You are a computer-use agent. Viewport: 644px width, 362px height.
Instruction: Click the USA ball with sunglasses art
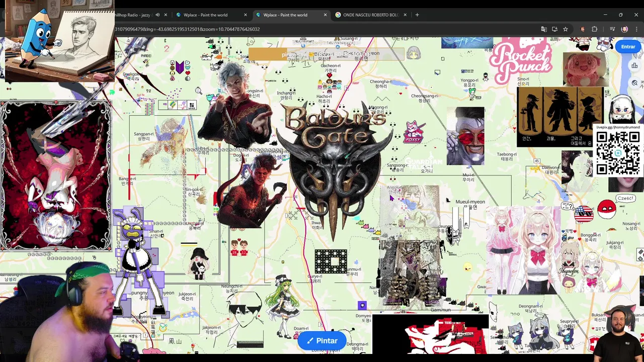coord(584,213)
